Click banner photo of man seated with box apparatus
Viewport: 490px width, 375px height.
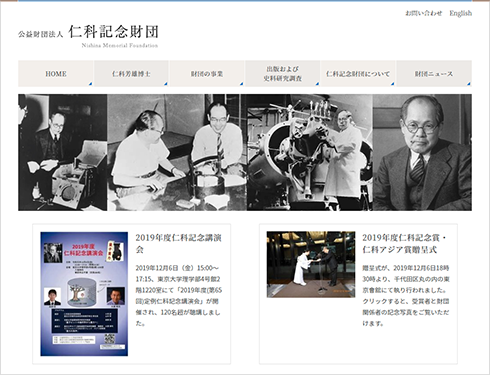(63, 152)
